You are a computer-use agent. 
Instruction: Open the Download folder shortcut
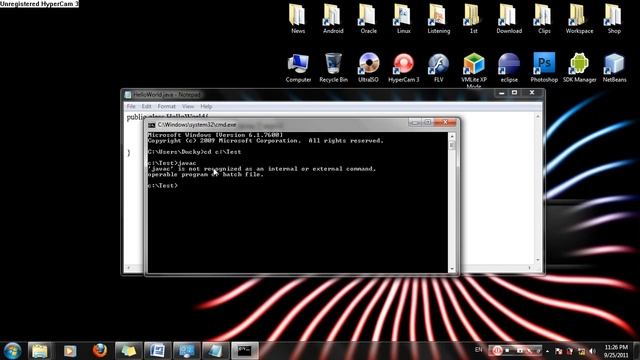509,18
